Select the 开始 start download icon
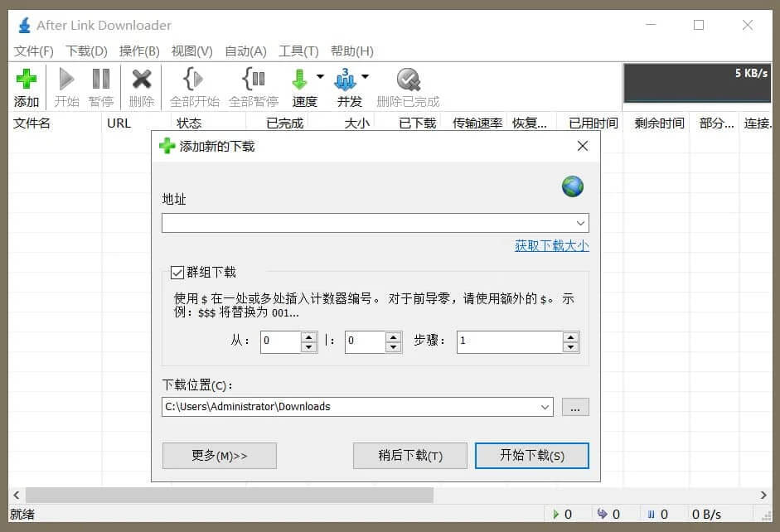 (65, 80)
